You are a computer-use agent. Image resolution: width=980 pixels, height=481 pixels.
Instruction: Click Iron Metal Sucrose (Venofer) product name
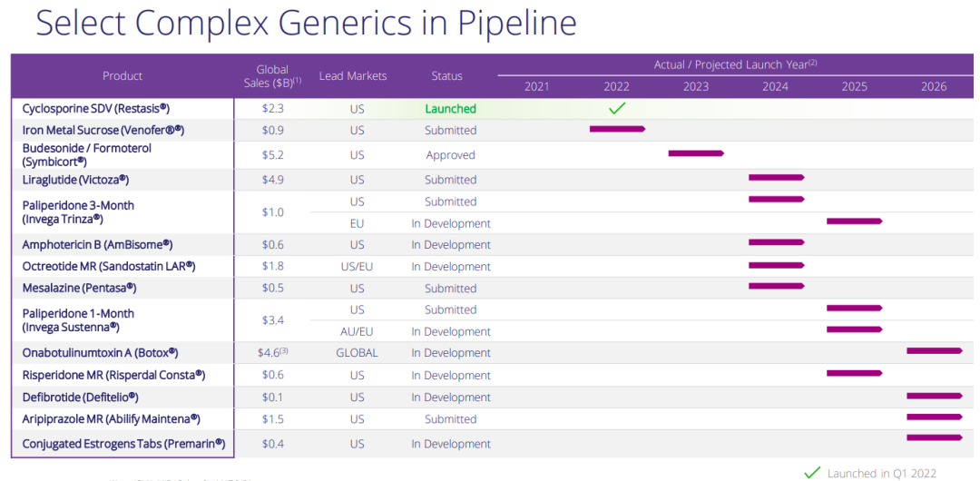pos(103,130)
